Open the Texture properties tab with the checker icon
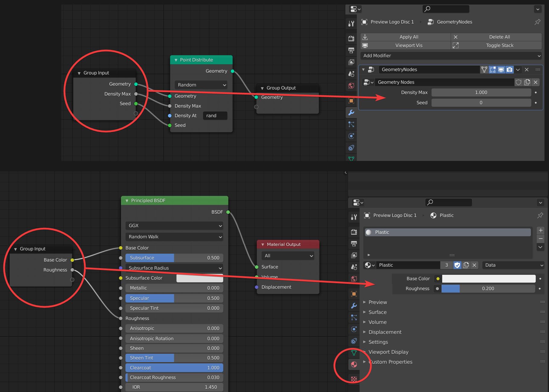549x392 pixels. pos(354,379)
